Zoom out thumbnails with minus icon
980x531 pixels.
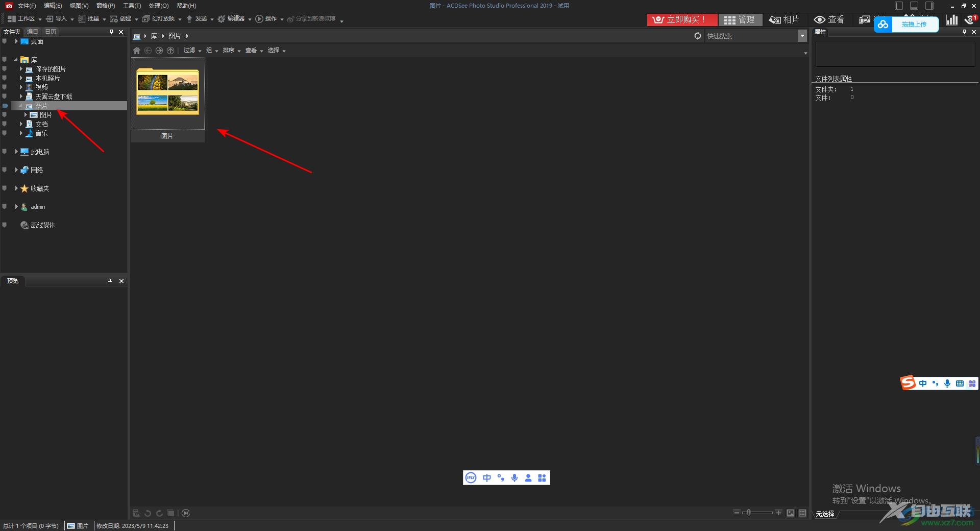click(x=736, y=512)
